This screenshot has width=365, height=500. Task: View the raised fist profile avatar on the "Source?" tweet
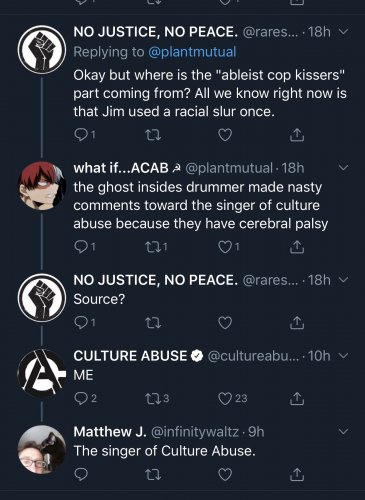pyautogui.click(x=42, y=297)
